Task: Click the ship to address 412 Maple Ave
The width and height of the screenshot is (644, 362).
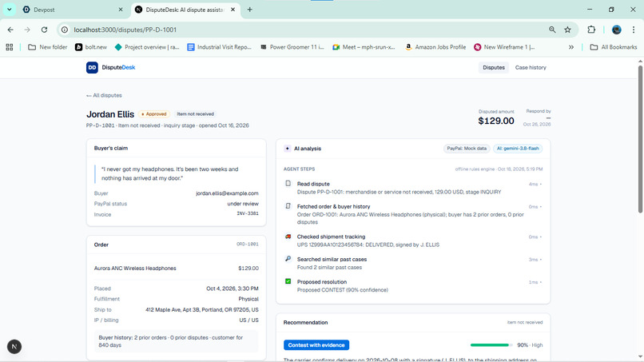Action: 202,310
